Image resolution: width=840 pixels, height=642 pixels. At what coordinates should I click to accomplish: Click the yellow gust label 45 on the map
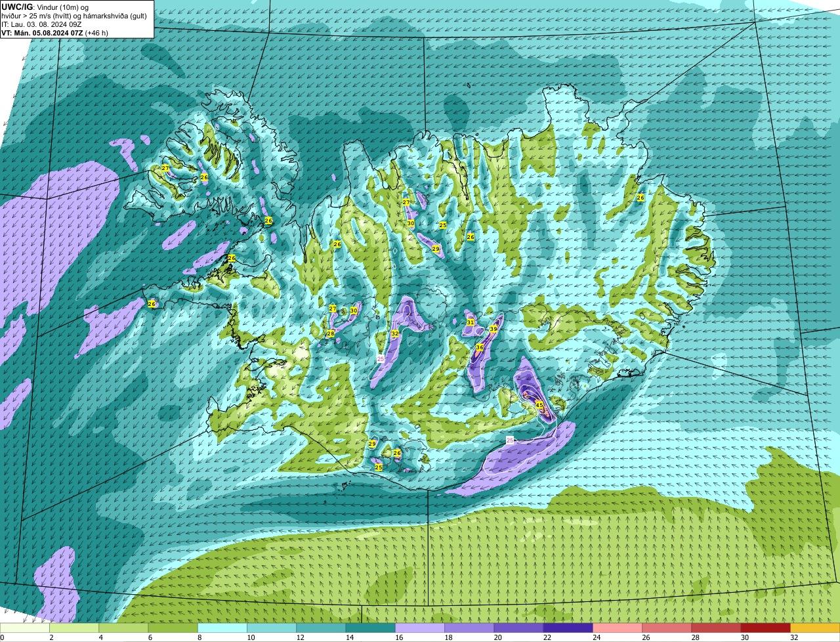click(x=539, y=405)
